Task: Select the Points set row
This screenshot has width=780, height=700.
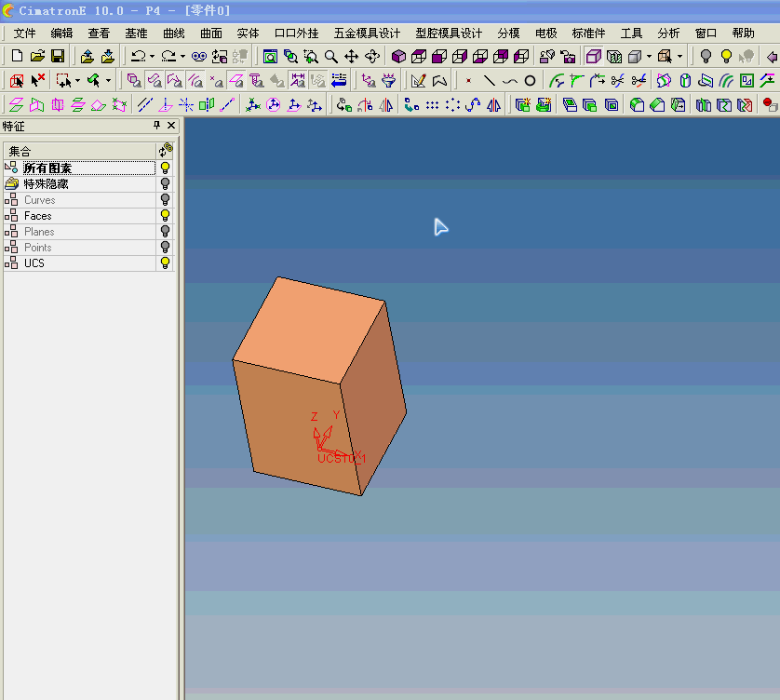Action: point(80,248)
